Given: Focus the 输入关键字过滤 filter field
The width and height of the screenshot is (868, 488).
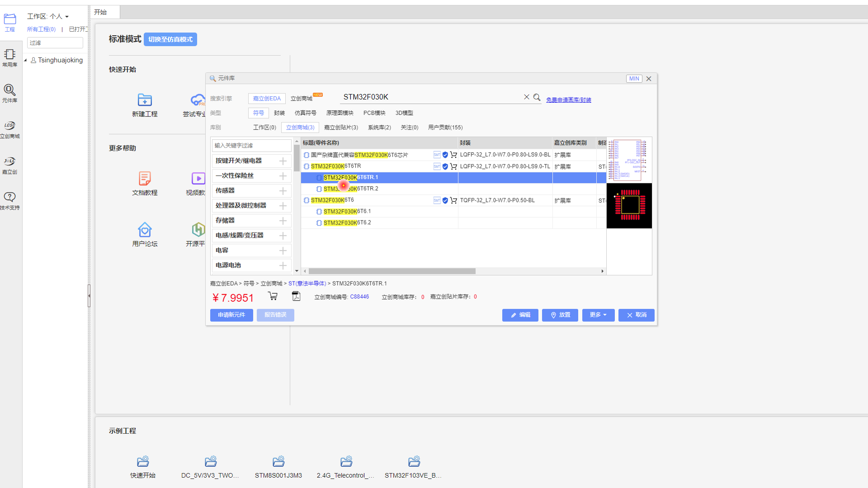Looking at the screenshot, I should [x=251, y=145].
